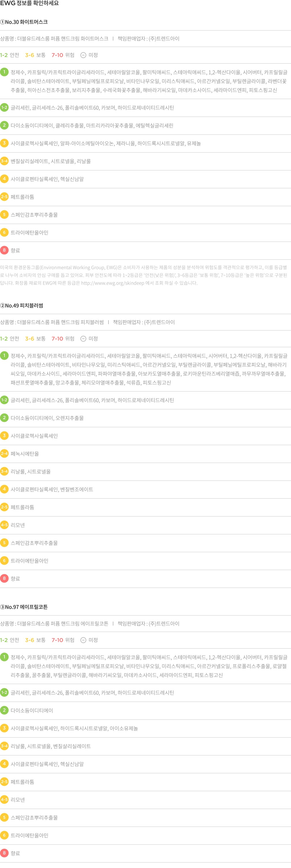Click the grade 3 badge next to 아이소유제놀 row
Image resolution: width=291 pixels, height=868 pixels.
(x=4, y=728)
